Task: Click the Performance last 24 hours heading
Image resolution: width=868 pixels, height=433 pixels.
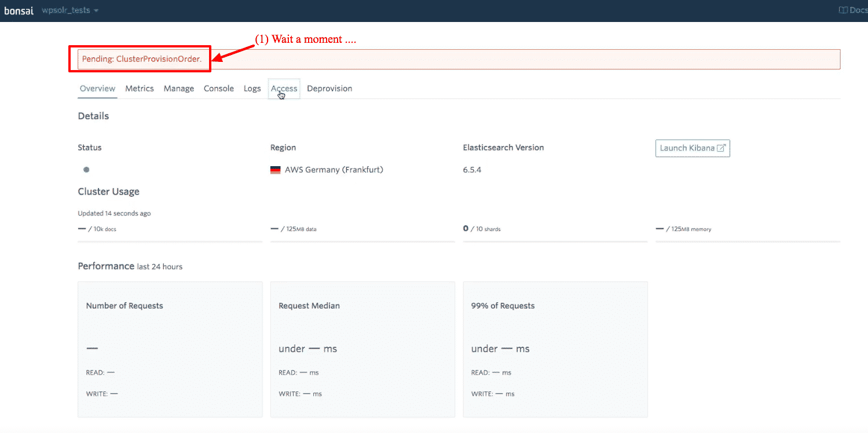Action: tap(130, 266)
